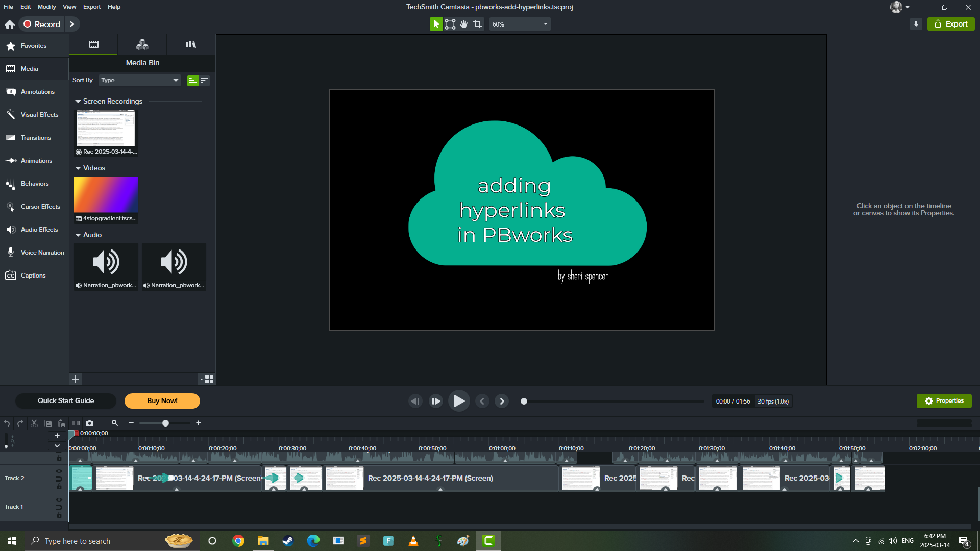980x551 pixels.
Task: Collapse the Screen Recordings section
Action: [x=78, y=102]
